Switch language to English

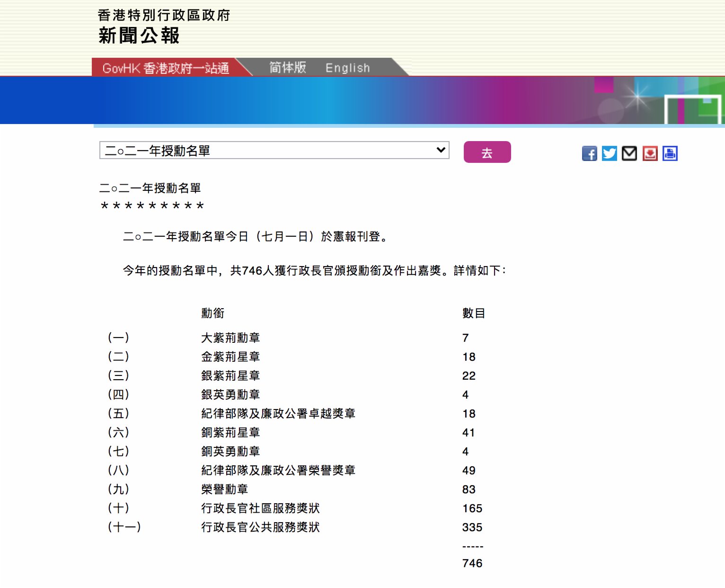tap(347, 68)
